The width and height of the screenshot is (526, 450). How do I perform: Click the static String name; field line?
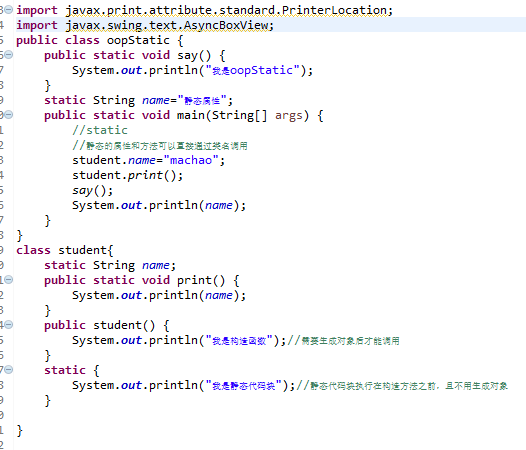tap(110, 265)
